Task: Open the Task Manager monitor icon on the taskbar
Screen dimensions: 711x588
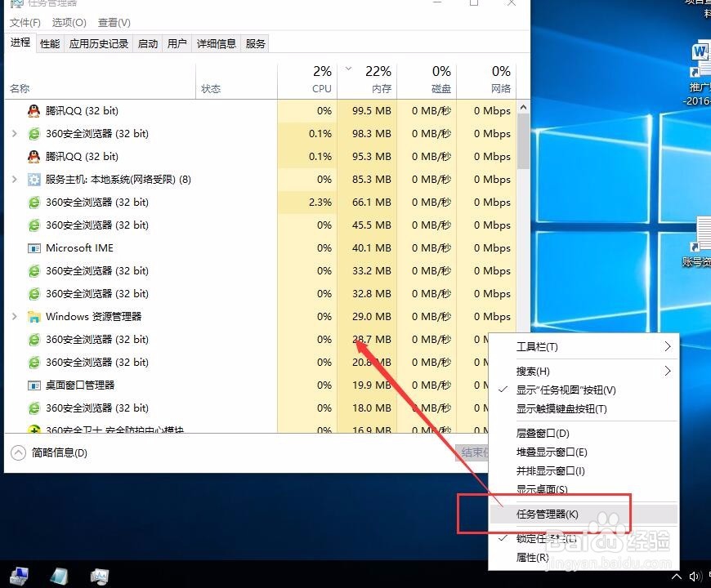Action: 100,577
